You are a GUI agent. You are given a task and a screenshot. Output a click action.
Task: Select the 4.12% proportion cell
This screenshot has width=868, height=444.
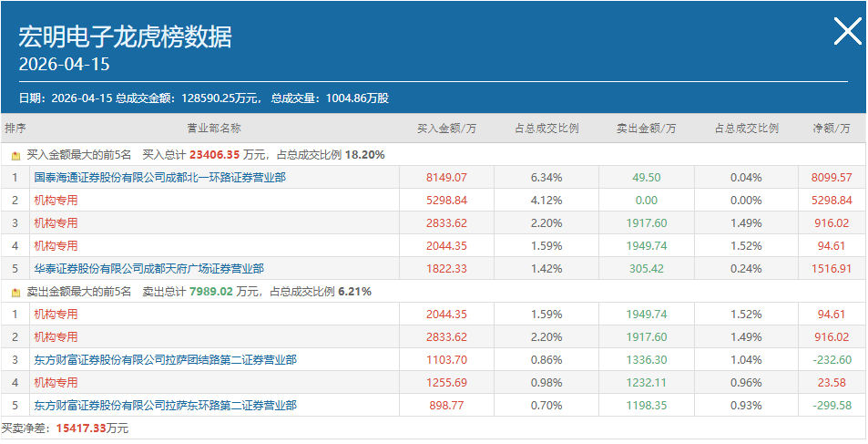[546, 200]
